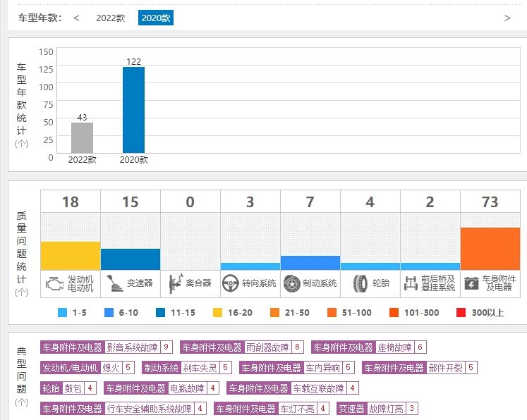The height and width of the screenshot is (420, 527).
Task: Go to previous model years with left arrow
Action: (76, 18)
